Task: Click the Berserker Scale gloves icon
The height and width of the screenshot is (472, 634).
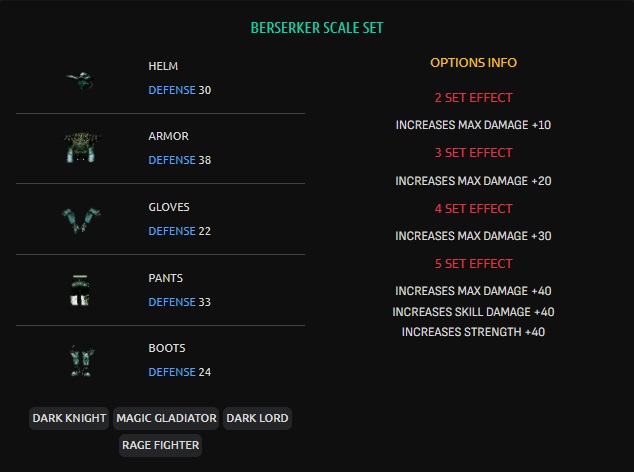Action: 79,219
